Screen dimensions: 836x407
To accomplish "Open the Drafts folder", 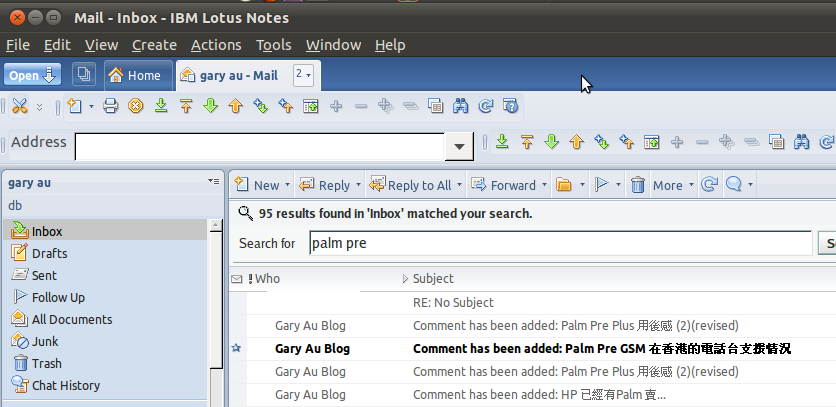I will click(x=49, y=253).
